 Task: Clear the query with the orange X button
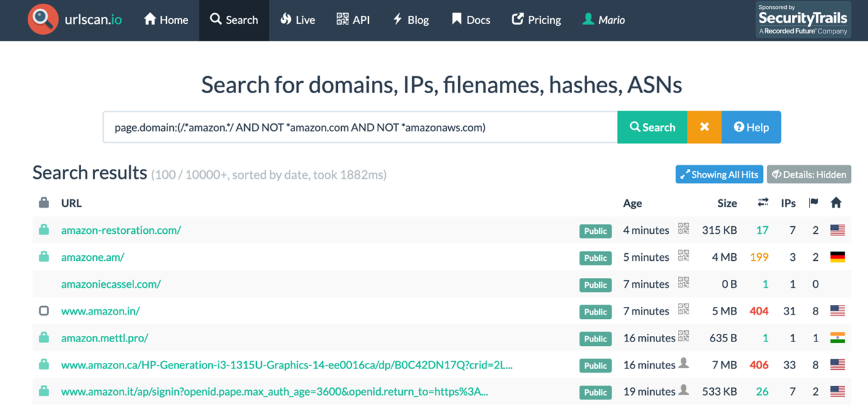tap(704, 127)
